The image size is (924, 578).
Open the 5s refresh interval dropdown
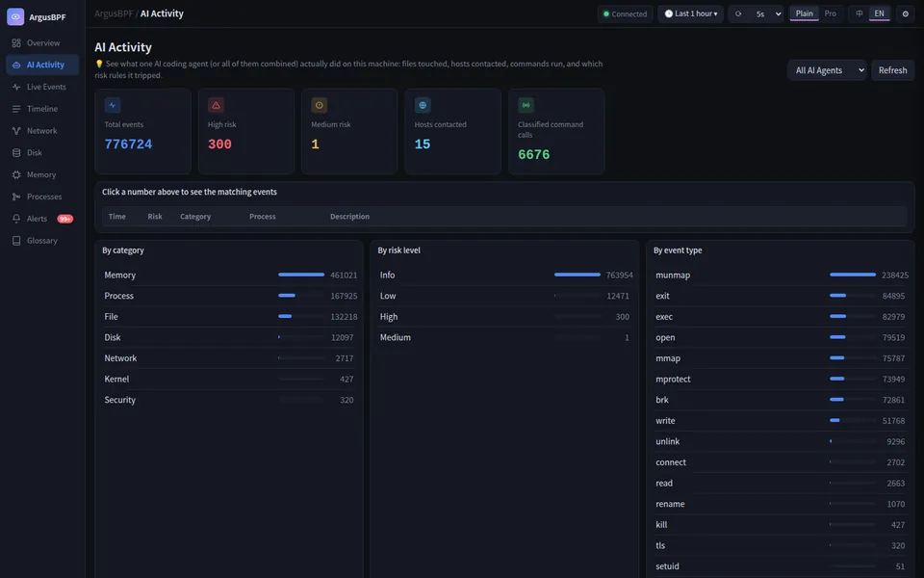point(768,13)
